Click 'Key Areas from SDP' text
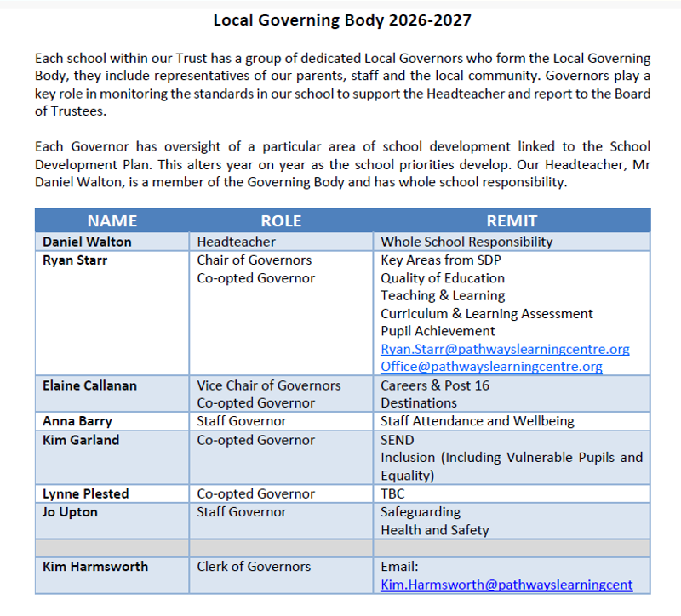 [441, 260]
